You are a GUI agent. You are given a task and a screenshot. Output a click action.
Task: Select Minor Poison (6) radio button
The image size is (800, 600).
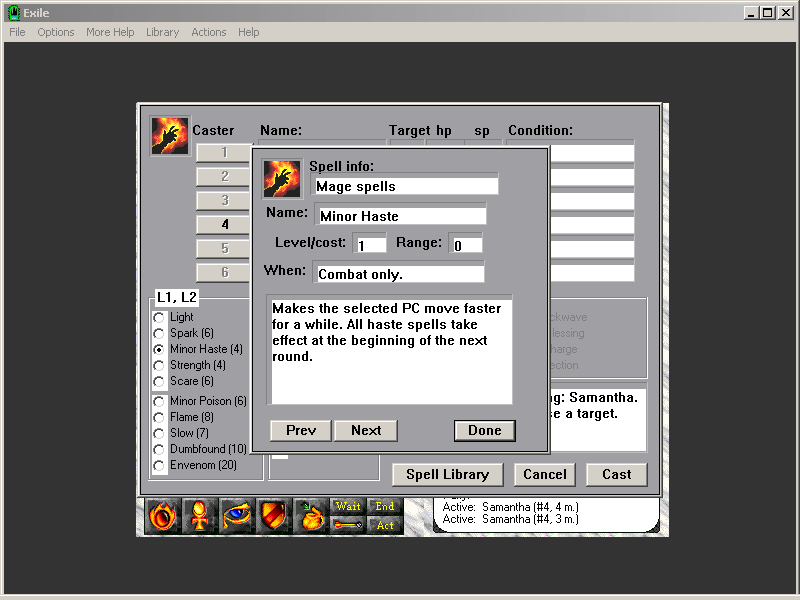point(159,402)
